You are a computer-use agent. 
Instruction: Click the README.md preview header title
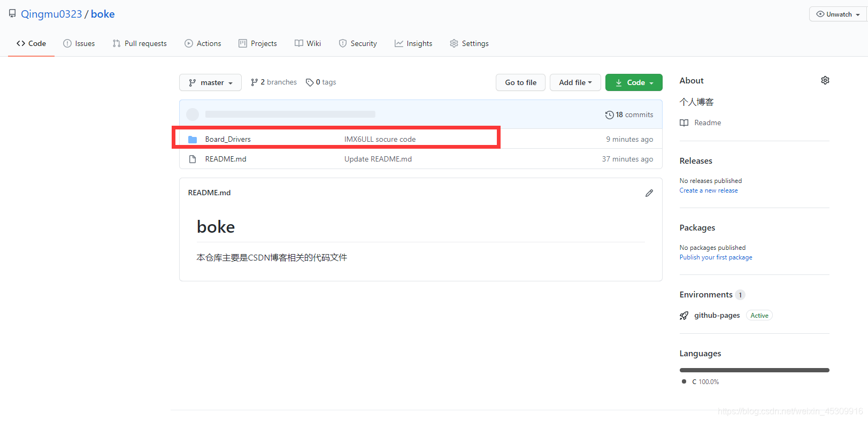coord(209,193)
